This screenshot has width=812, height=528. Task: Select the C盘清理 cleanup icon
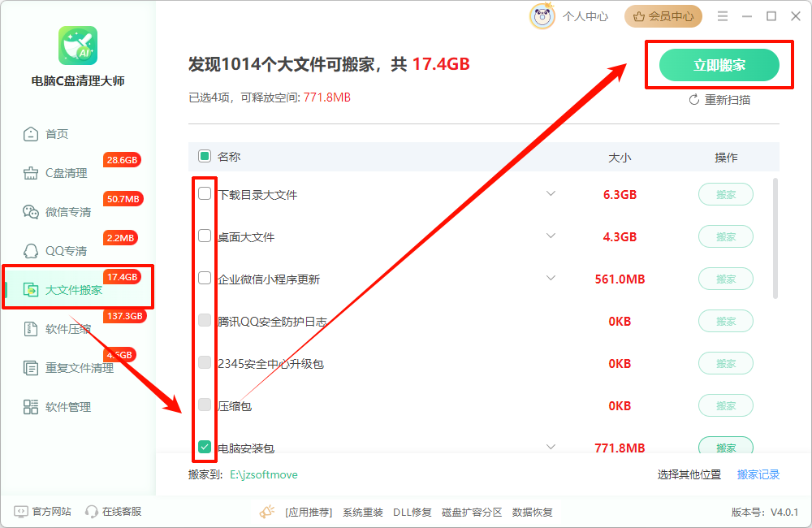pos(28,172)
